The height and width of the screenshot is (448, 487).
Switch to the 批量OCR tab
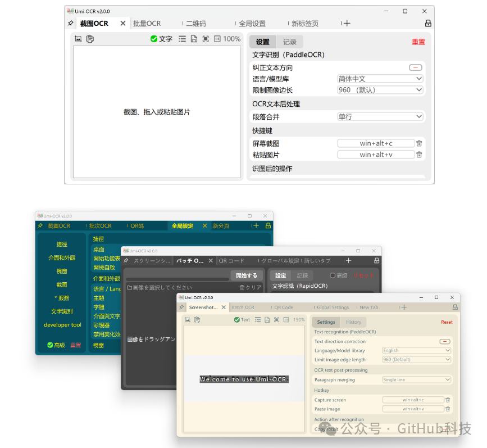pos(147,24)
